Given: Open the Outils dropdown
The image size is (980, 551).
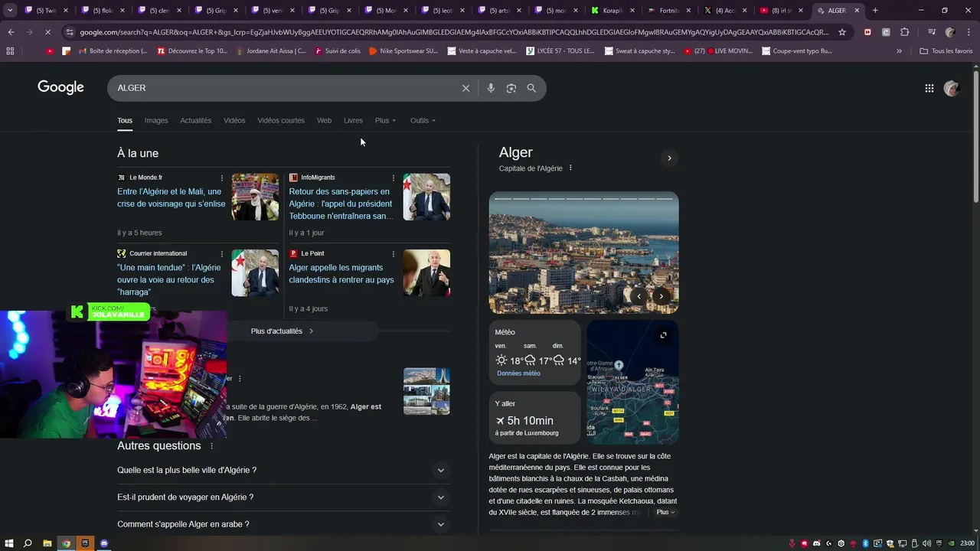Looking at the screenshot, I should pos(423,120).
